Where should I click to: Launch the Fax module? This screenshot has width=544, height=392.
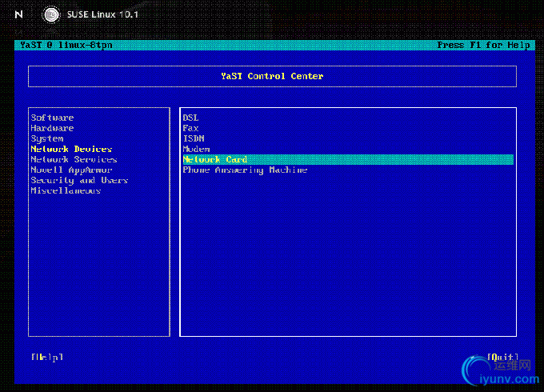pyautogui.click(x=190, y=128)
